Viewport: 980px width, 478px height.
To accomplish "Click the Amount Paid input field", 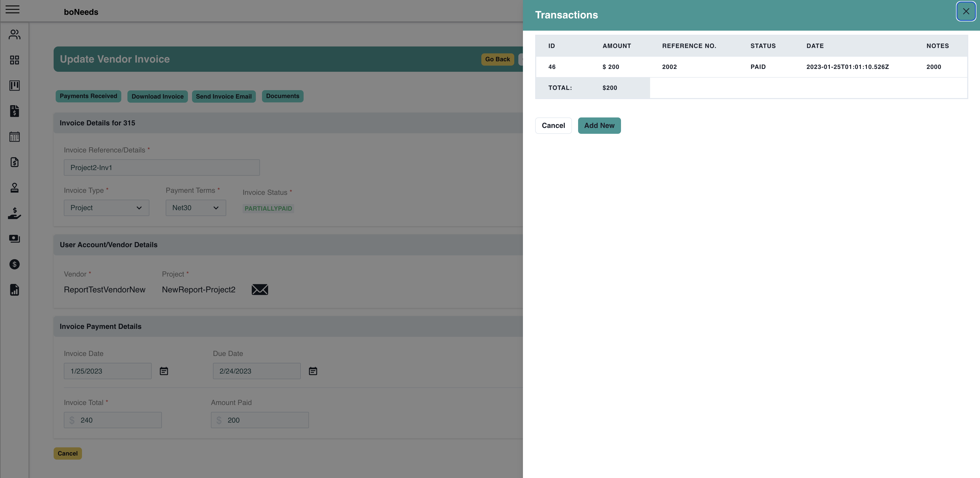I will (x=260, y=420).
